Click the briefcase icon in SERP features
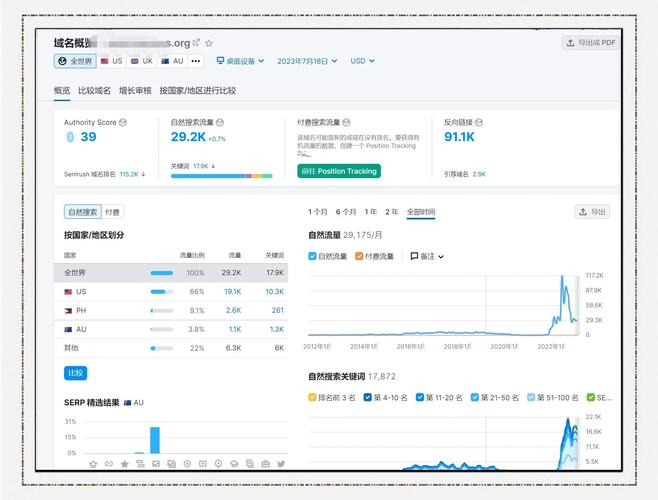 click(265, 464)
